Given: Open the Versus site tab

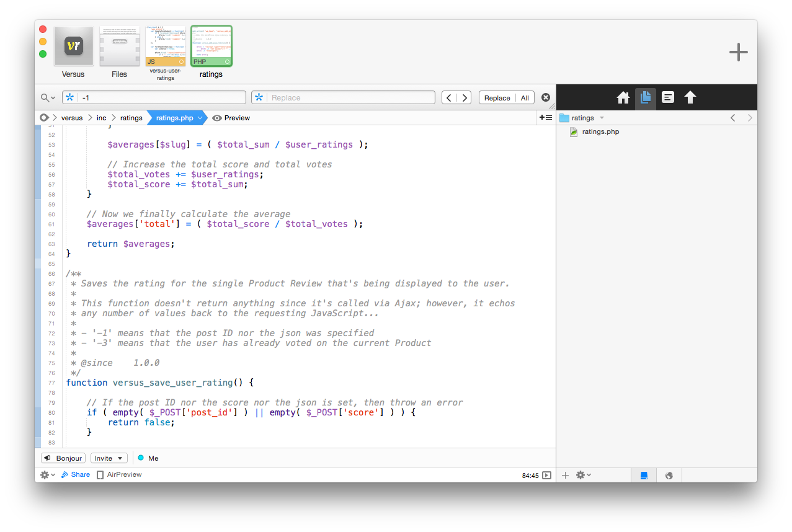Looking at the screenshot, I should (73, 52).
